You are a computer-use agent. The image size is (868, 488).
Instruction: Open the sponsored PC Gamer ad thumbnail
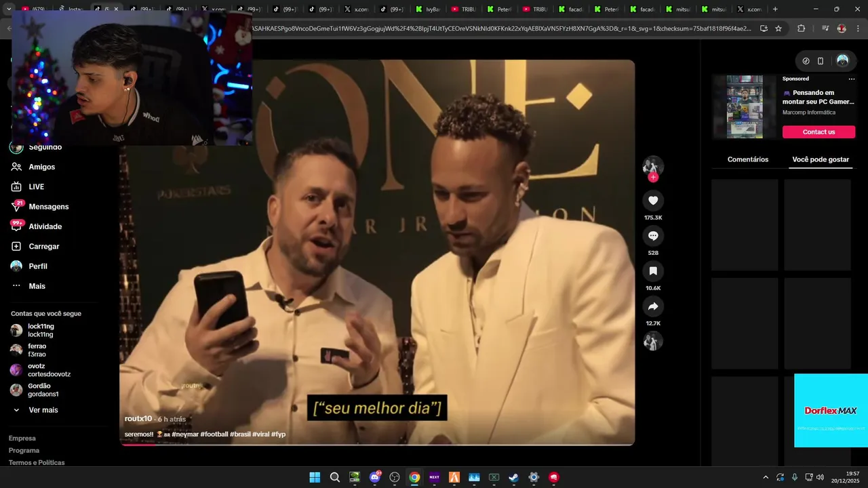pyautogui.click(x=745, y=107)
